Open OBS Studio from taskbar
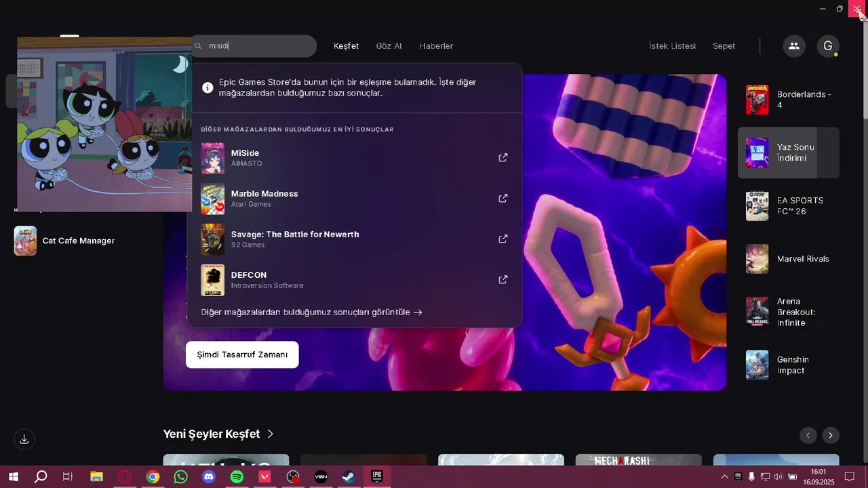 click(293, 476)
